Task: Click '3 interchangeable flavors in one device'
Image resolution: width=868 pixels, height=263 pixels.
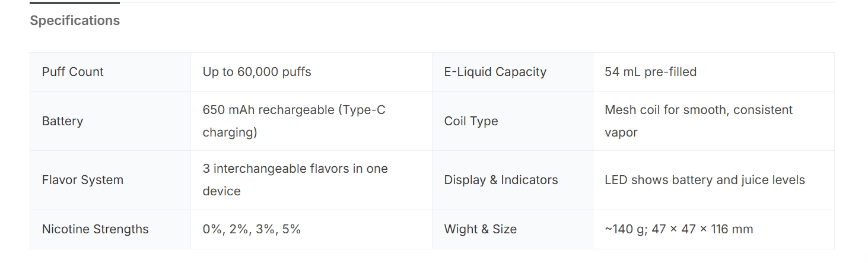Action: pyautogui.click(x=295, y=169)
